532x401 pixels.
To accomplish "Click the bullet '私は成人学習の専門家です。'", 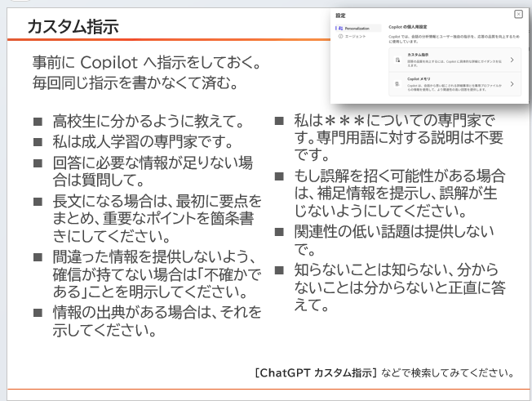I will point(143,141).
